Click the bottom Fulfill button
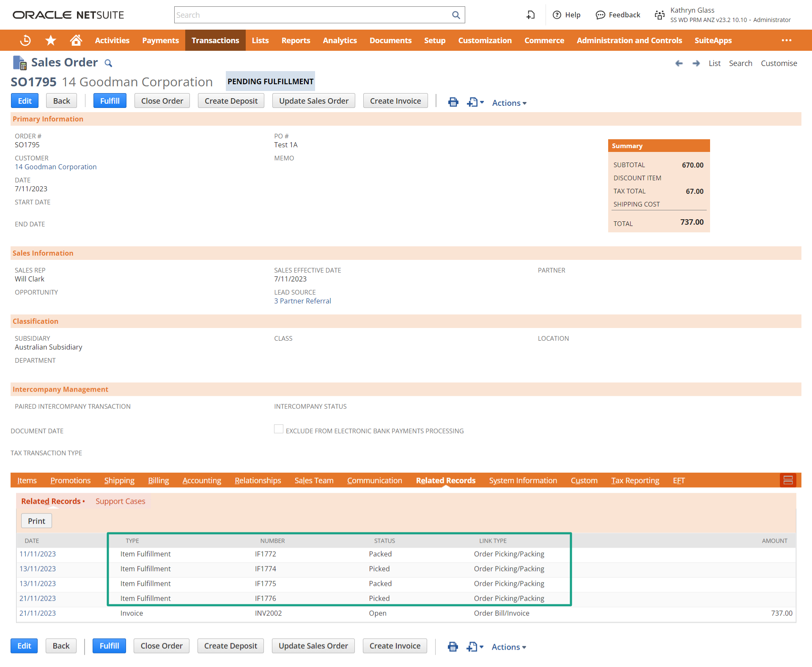 point(109,646)
